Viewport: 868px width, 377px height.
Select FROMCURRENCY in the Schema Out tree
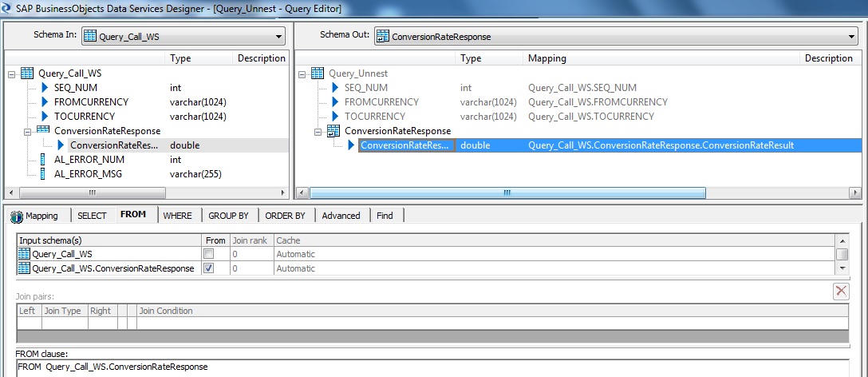tap(381, 102)
